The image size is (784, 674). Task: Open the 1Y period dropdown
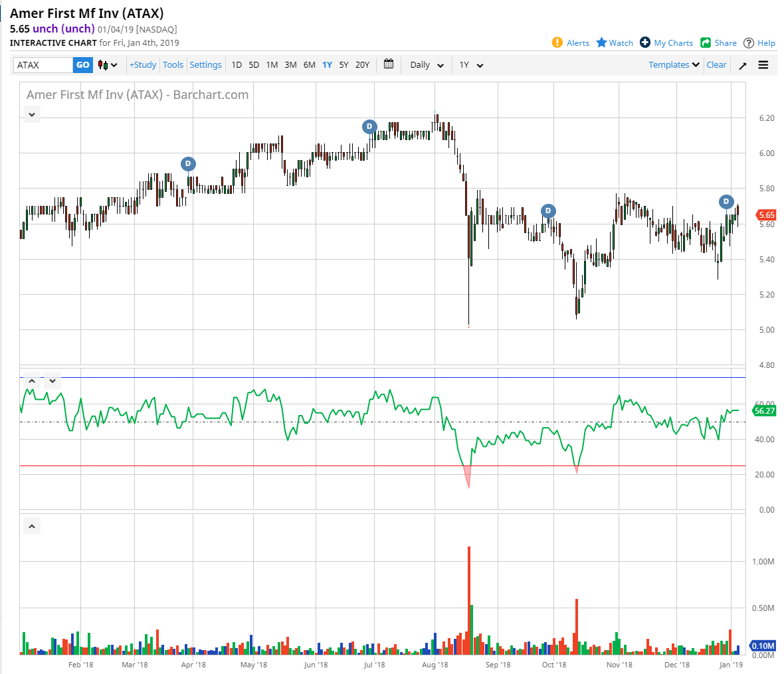(x=471, y=65)
